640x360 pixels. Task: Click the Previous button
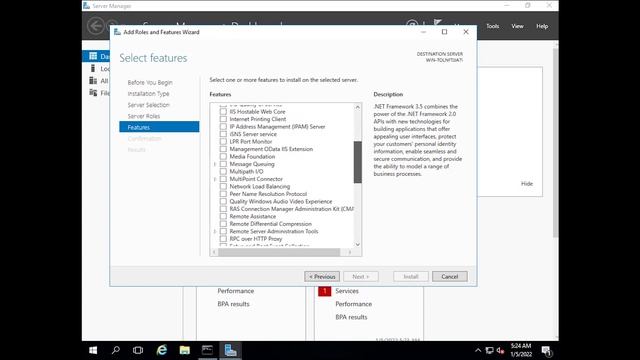[322, 276]
